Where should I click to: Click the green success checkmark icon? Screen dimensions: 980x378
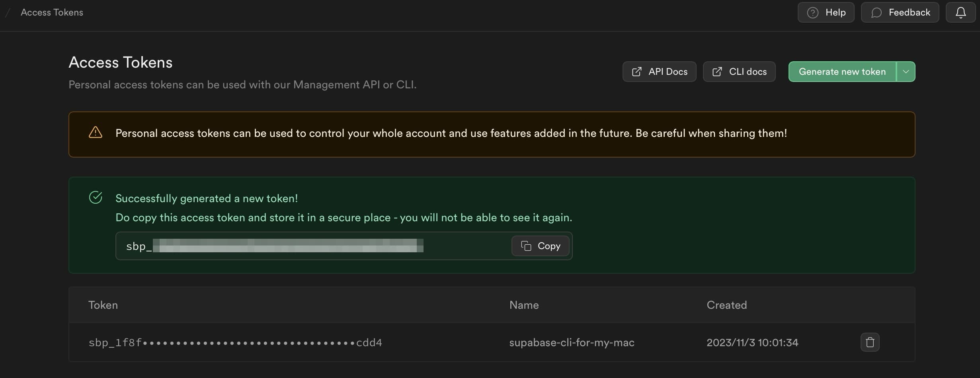coord(96,197)
